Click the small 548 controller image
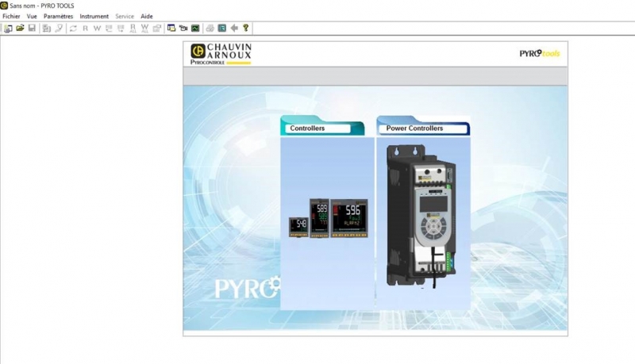The height and width of the screenshot is (364, 635). pyautogui.click(x=299, y=227)
